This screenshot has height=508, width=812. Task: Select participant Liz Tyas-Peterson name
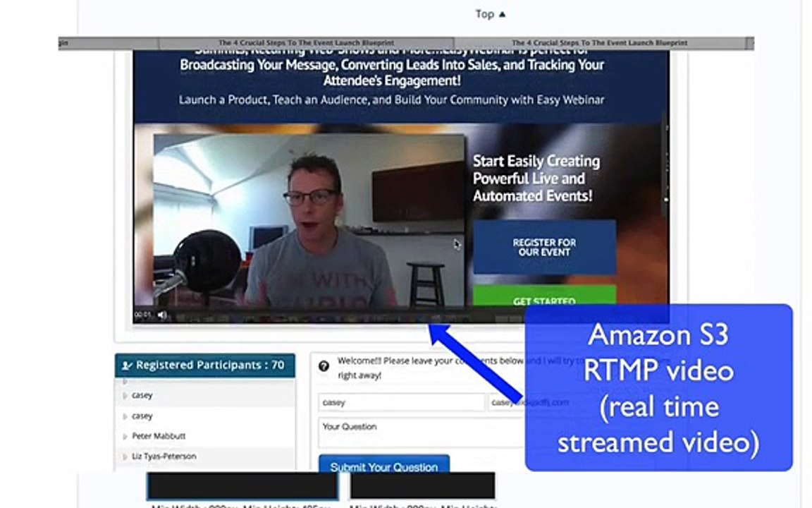(164, 456)
